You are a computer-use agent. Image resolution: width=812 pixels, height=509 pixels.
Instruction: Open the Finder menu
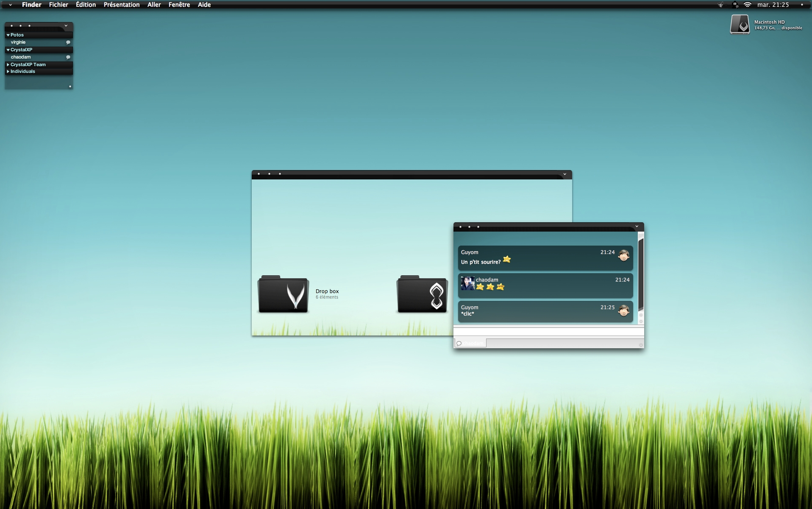(x=32, y=5)
